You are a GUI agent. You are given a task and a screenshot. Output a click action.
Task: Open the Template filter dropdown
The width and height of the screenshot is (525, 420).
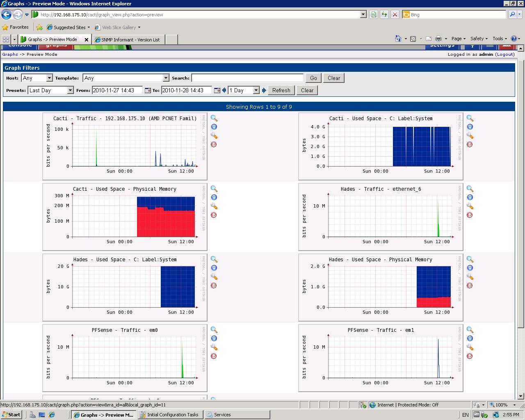pyautogui.click(x=126, y=78)
